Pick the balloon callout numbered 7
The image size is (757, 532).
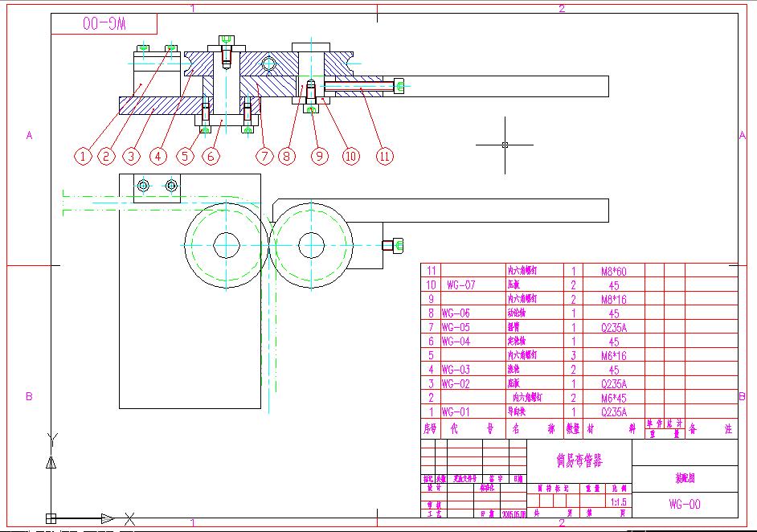click(x=264, y=157)
